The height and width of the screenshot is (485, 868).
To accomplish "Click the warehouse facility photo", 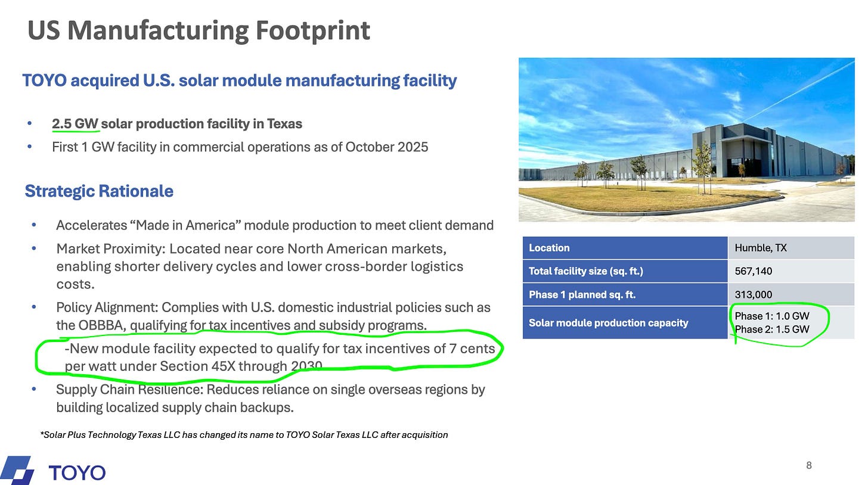I will click(x=686, y=139).
